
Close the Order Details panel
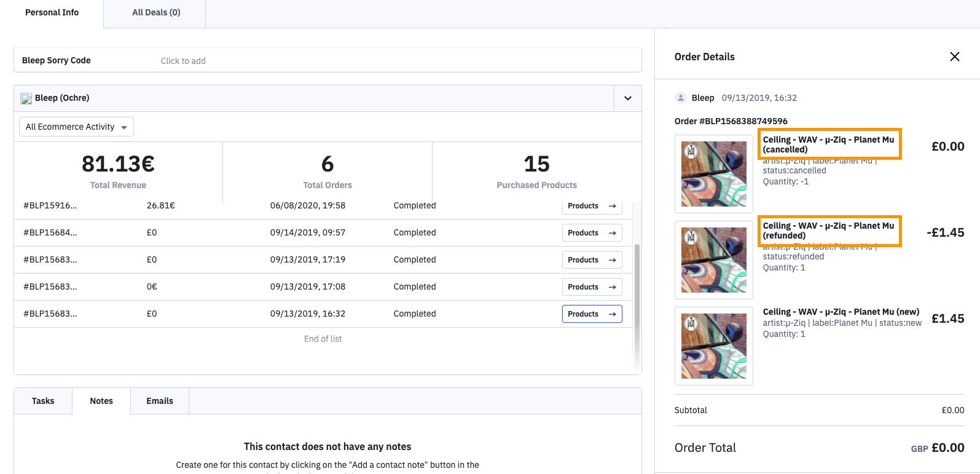pyautogui.click(x=954, y=57)
